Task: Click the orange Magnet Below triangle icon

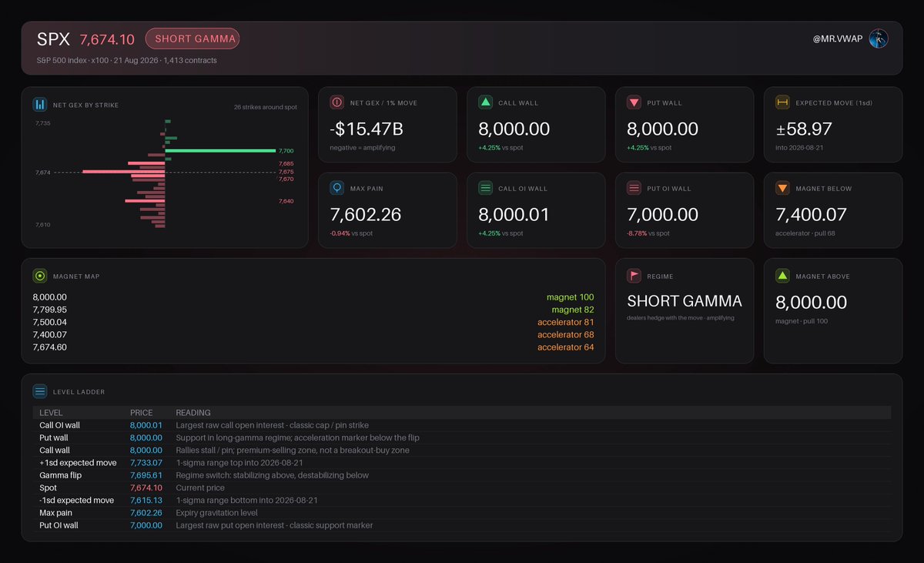Action: (x=782, y=188)
